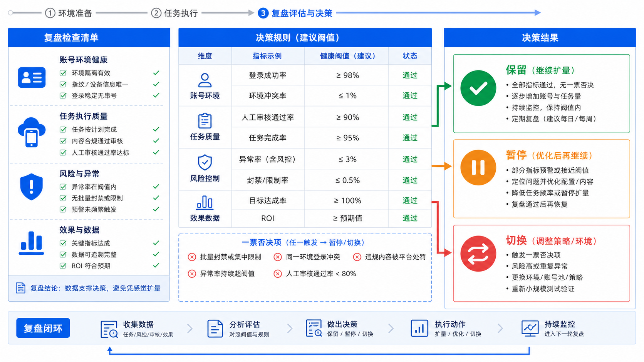Viewport: 644px width, 362px height.
Task: Click the green checkmark 保留 icon
Action: click(x=478, y=88)
